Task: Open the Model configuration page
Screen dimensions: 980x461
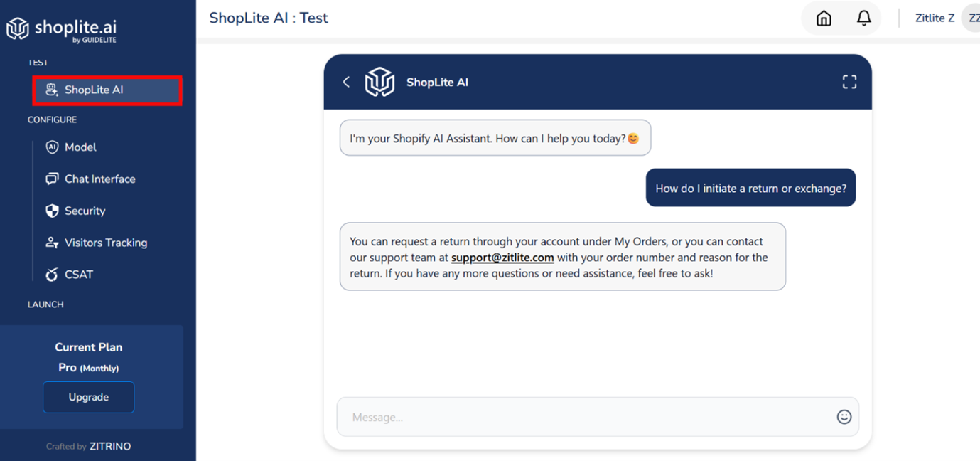Action: [x=80, y=147]
